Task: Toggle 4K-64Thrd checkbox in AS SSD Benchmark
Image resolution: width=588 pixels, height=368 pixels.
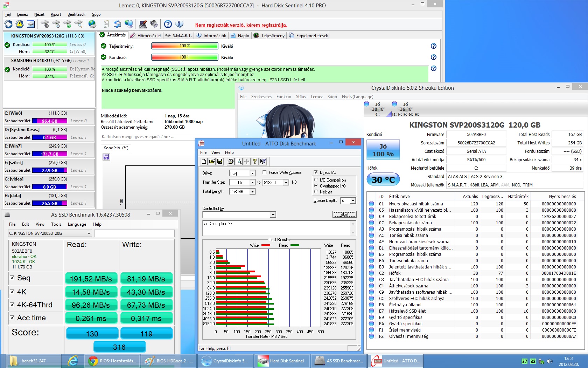Action: (x=12, y=305)
